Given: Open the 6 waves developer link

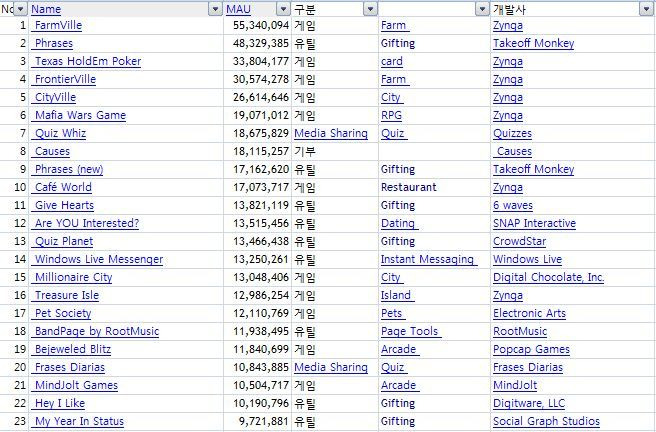Looking at the screenshot, I should [513, 205].
